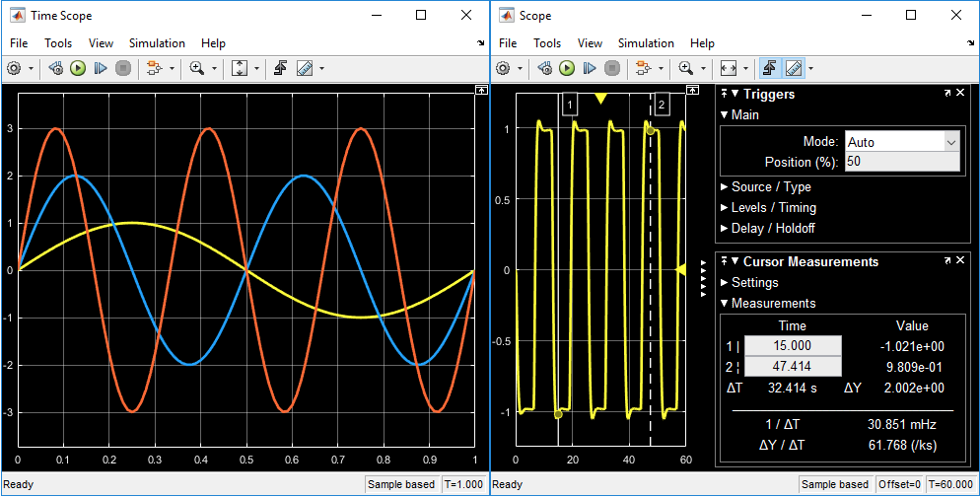Click the cursor 1 Time field
Viewport: 980px width, 497px height.
(x=793, y=346)
